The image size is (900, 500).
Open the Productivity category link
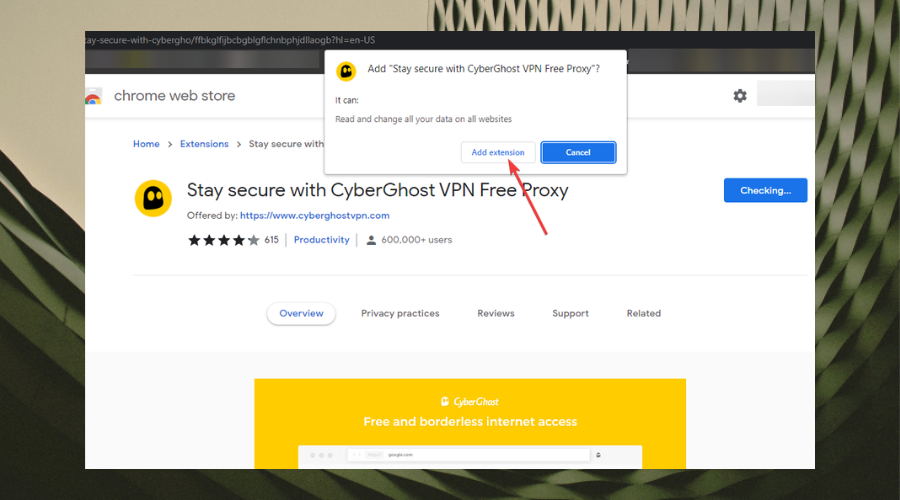point(321,240)
